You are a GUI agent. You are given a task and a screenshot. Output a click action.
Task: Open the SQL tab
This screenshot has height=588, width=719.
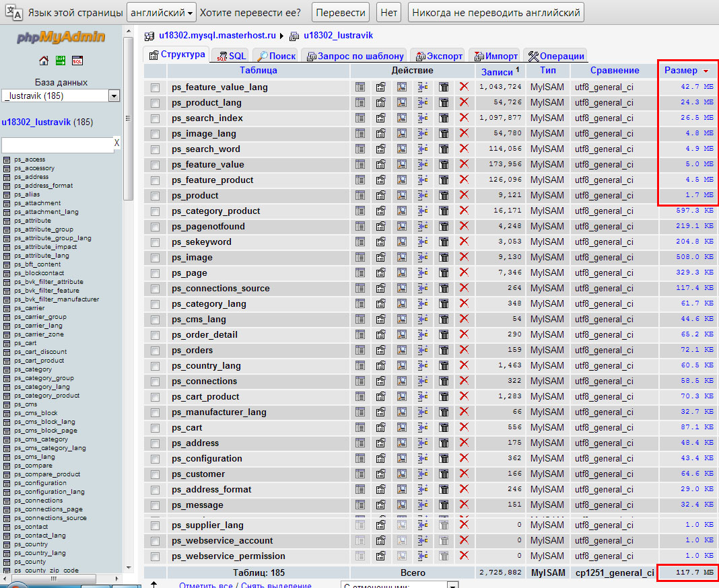[232, 56]
